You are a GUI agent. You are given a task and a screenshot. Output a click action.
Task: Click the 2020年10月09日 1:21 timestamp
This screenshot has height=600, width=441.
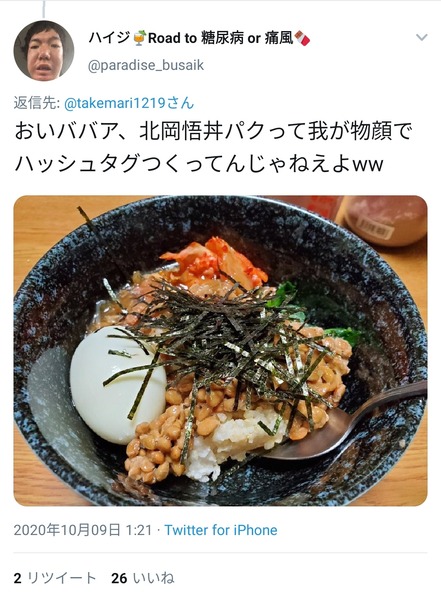(83, 530)
